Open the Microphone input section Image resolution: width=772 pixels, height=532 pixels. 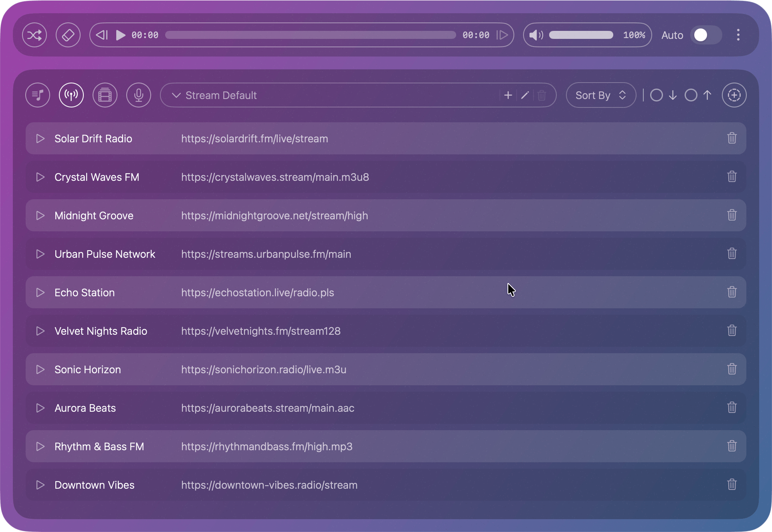(x=138, y=95)
